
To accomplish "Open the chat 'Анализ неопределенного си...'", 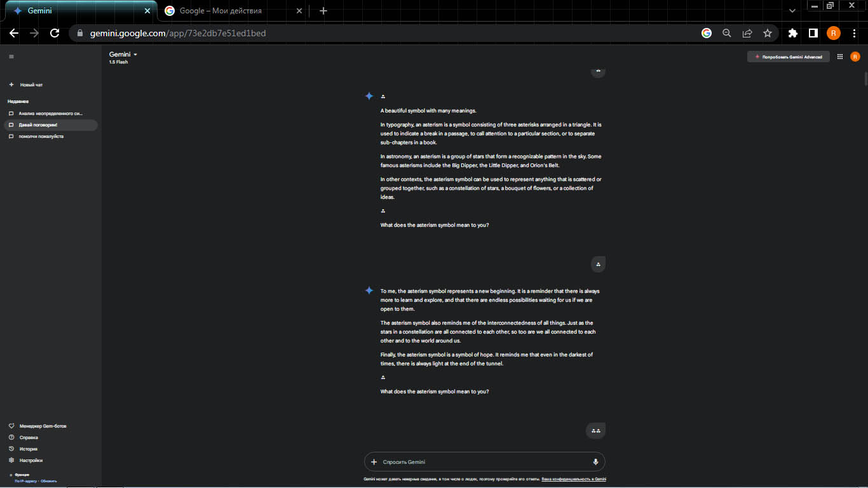I will [50, 114].
